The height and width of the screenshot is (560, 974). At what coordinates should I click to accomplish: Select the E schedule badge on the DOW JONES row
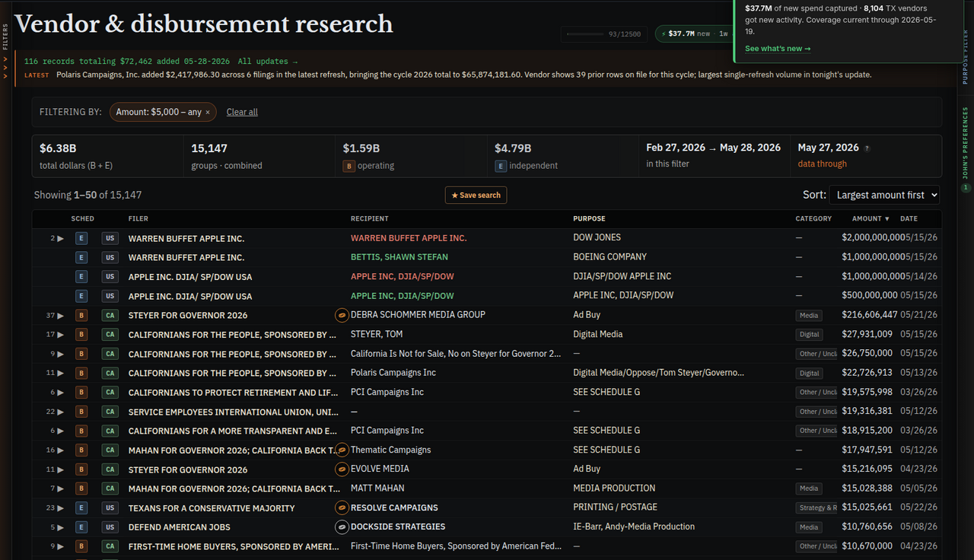81,238
